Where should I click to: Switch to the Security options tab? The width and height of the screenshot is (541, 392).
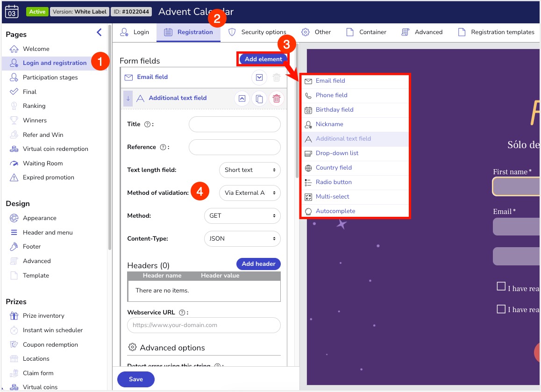click(x=257, y=32)
